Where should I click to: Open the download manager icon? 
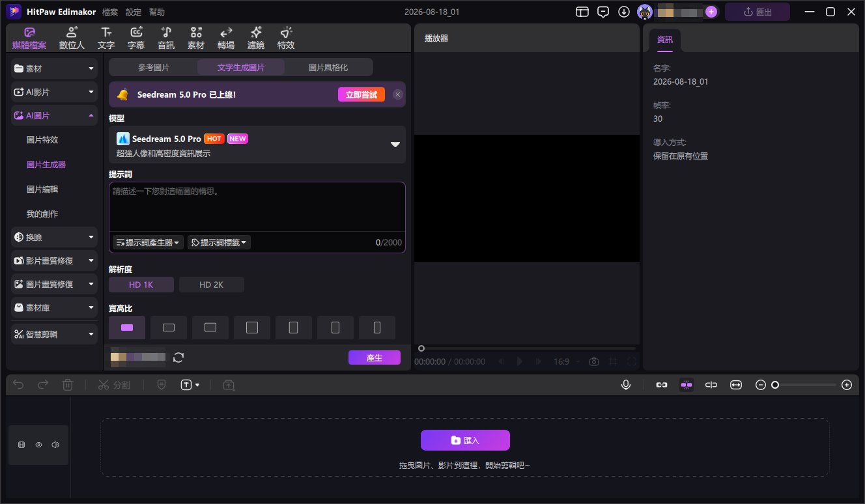tap(624, 12)
